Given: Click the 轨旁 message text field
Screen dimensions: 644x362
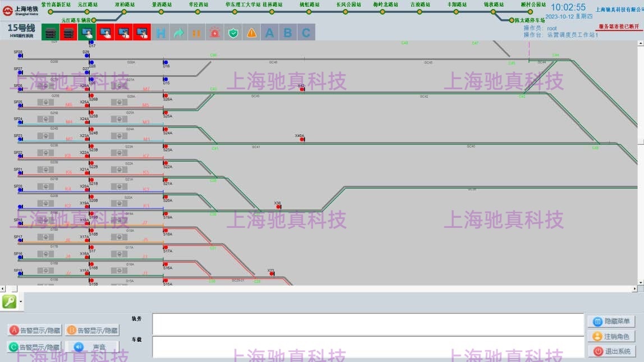Looking at the screenshot, I should coord(367,324).
